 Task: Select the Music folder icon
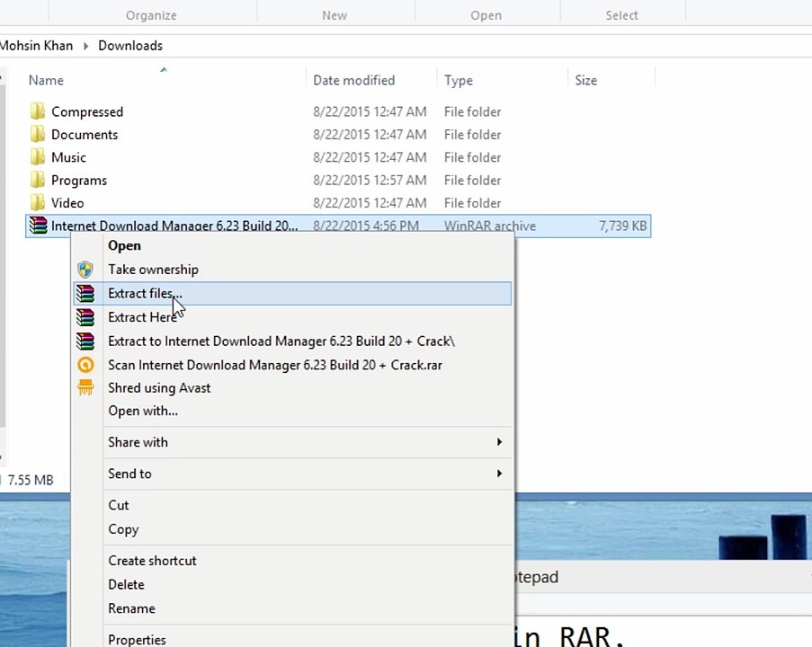37,157
